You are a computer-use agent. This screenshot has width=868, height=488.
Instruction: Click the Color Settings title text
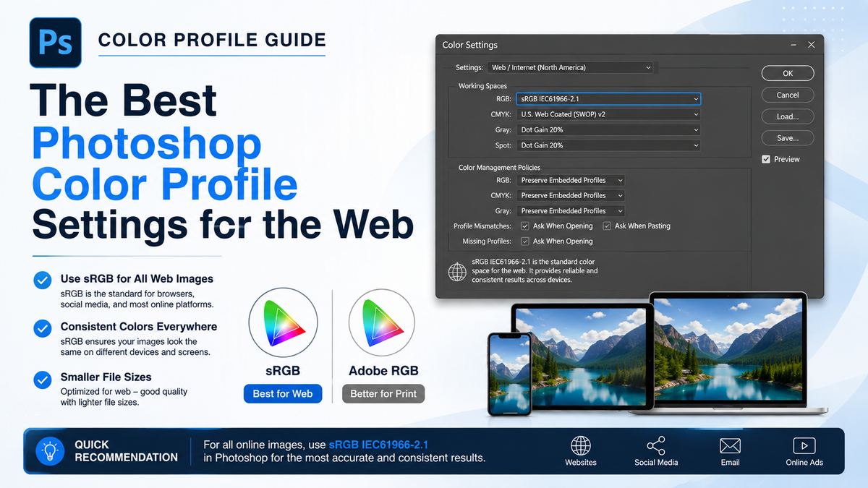click(470, 45)
